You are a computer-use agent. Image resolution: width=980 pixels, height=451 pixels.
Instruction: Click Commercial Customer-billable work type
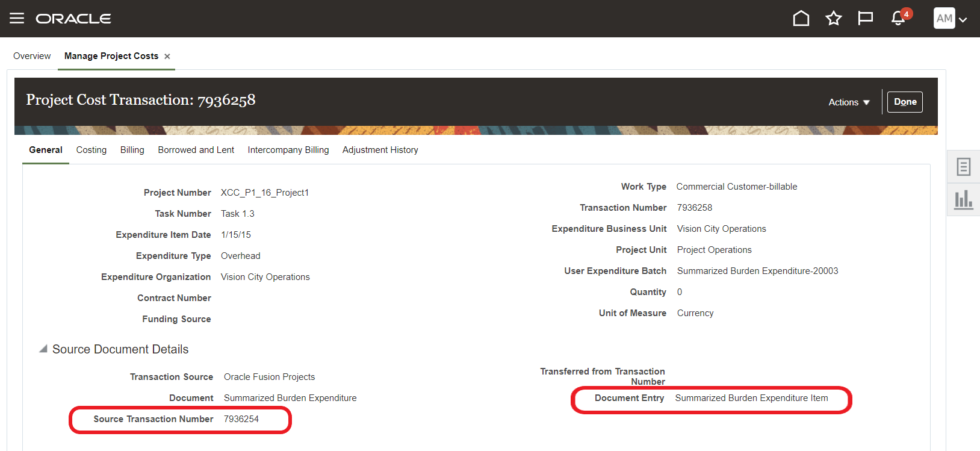(x=737, y=187)
